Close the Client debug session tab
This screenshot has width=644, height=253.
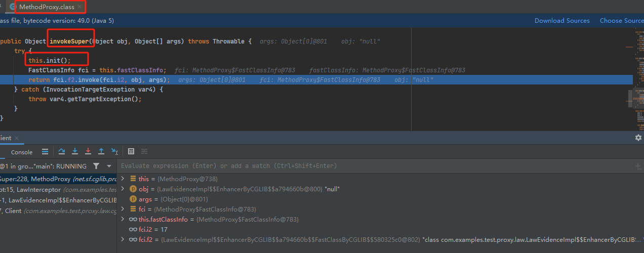click(16, 138)
